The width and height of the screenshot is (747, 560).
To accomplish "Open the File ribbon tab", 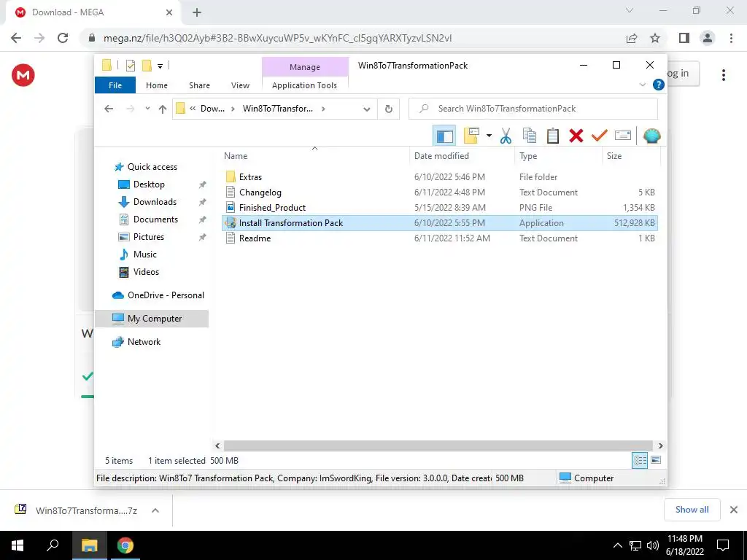I will [115, 85].
